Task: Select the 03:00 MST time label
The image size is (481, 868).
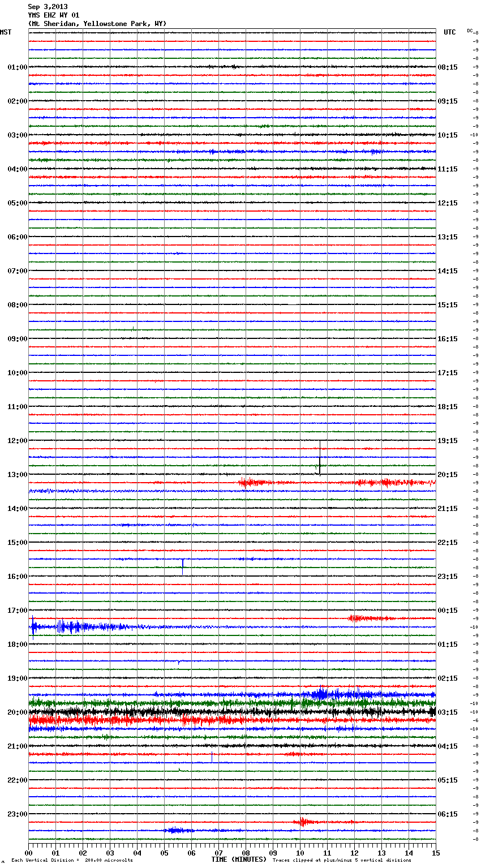Action: [18, 135]
